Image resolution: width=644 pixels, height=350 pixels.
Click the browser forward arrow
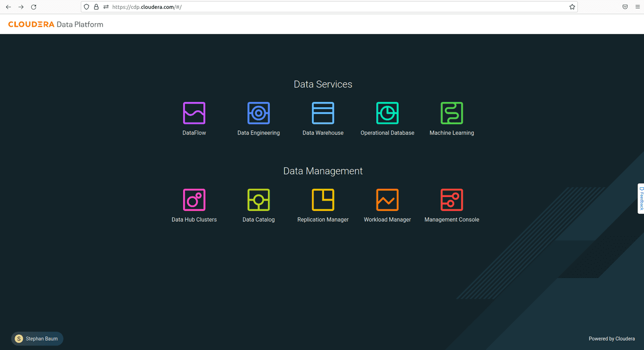pyautogui.click(x=21, y=7)
